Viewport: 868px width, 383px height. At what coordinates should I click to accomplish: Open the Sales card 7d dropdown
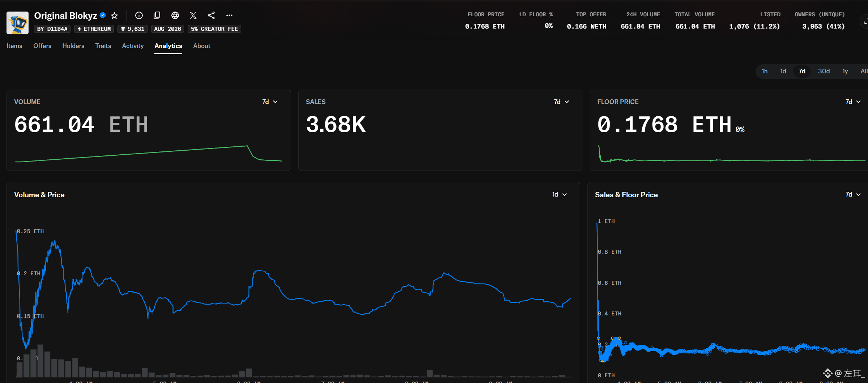(x=561, y=102)
